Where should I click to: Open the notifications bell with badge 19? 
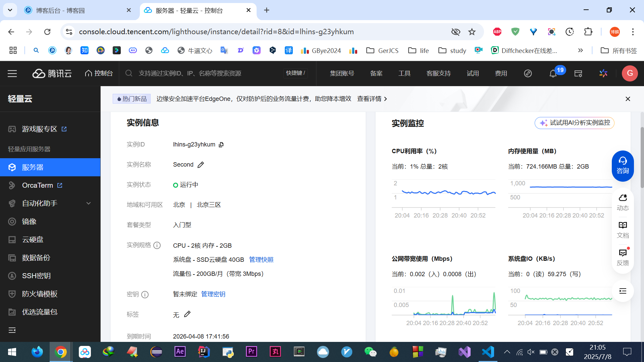pyautogui.click(x=553, y=73)
